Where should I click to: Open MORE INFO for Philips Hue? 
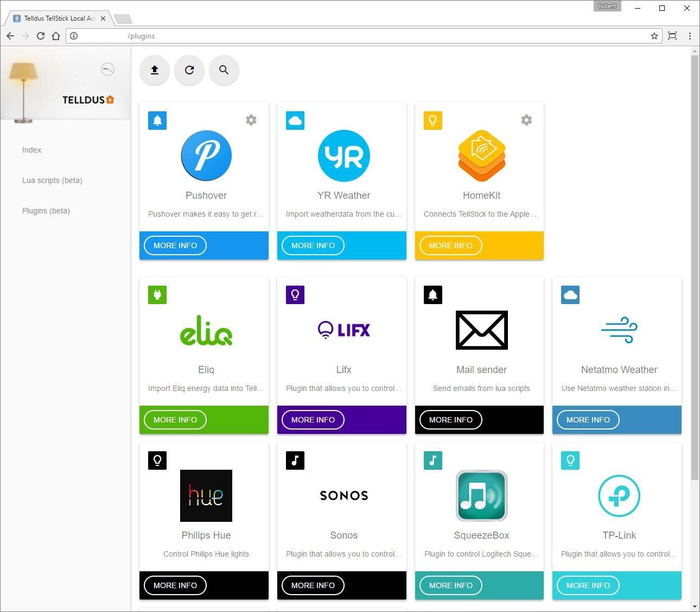point(175,585)
